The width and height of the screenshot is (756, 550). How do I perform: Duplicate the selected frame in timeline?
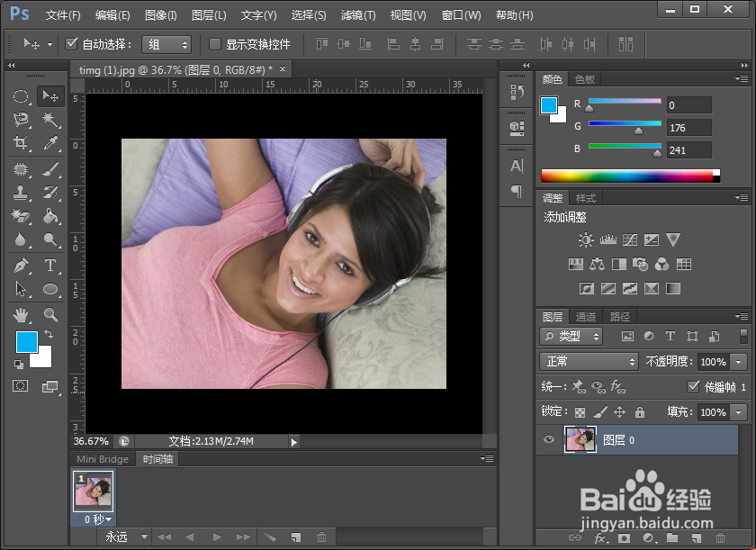[x=295, y=537]
